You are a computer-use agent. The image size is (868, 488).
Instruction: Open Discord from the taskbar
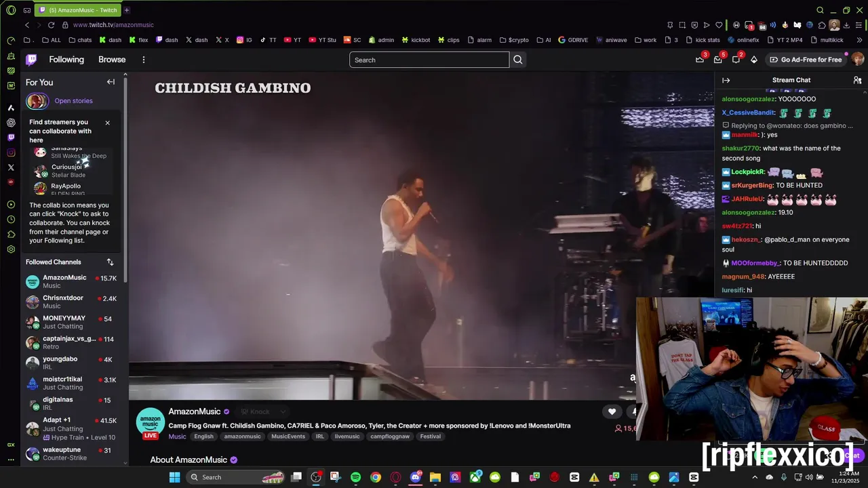click(x=416, y=477)
